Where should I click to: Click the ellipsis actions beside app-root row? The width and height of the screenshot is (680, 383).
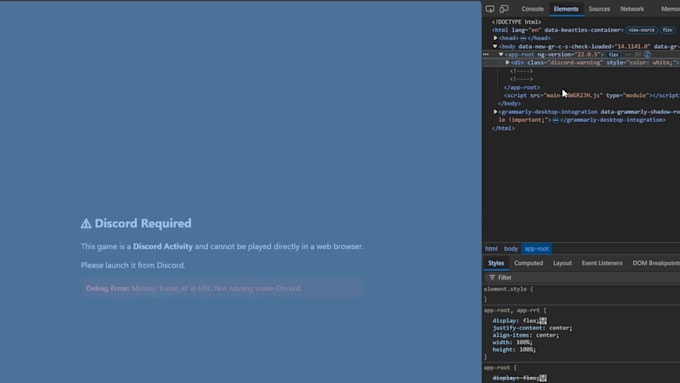point(486,54)
